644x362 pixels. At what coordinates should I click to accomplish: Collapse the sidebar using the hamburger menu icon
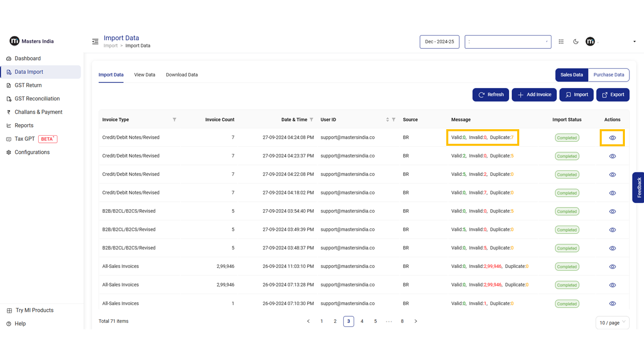point(95,42)
